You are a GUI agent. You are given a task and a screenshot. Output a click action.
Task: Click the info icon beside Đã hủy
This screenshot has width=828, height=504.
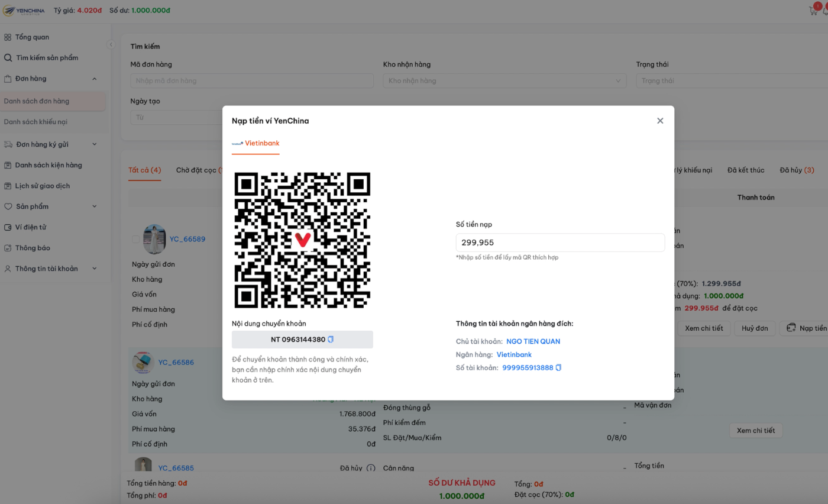pos(371,469)
